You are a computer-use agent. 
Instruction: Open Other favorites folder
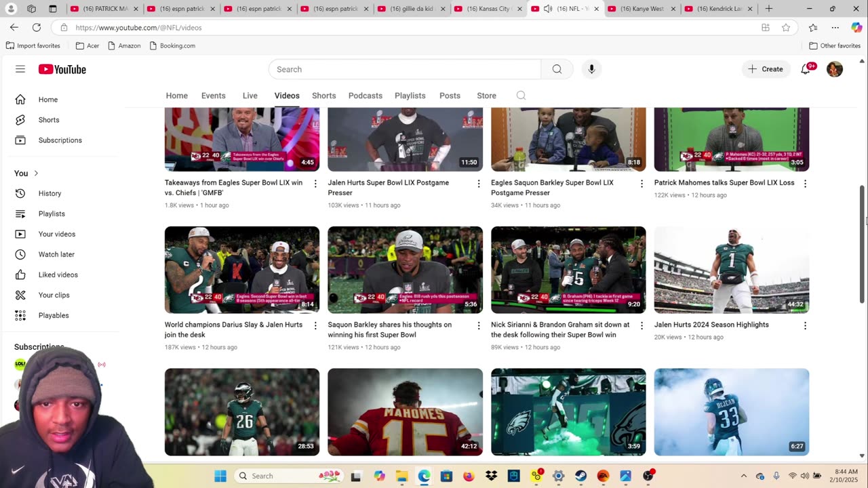pos(835,45)
